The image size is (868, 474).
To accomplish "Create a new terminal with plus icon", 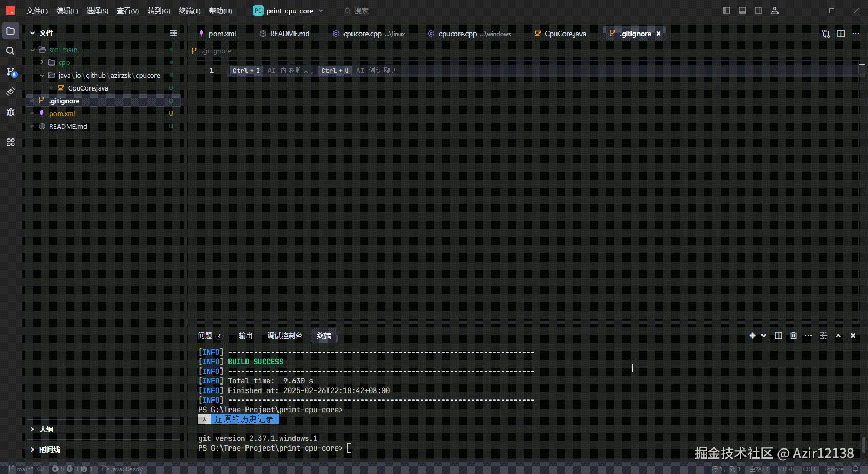I will (x=752, y=336).
